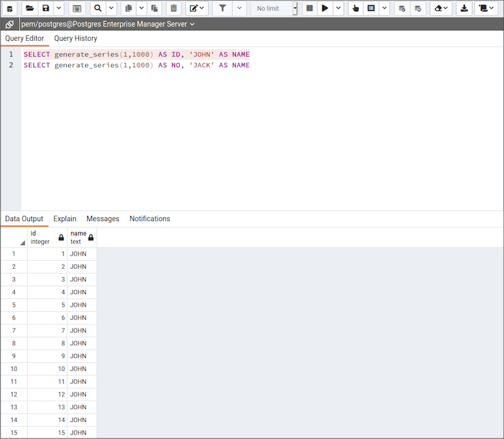Open the Macros dropdown menu
This screenshot has height=439, width=504.
(486, 8)
